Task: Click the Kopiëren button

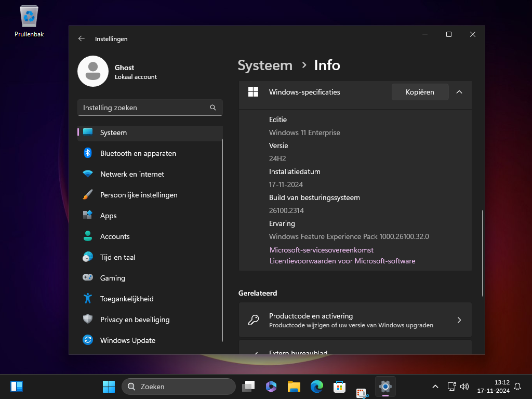Action: pyautogui.click(x=420, y=92)
